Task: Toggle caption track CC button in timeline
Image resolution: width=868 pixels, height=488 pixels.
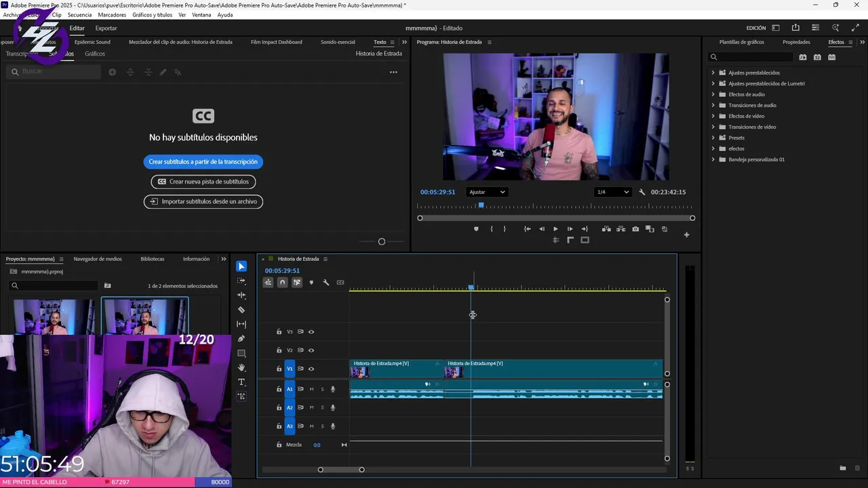Action: click(x=340, y=283)
